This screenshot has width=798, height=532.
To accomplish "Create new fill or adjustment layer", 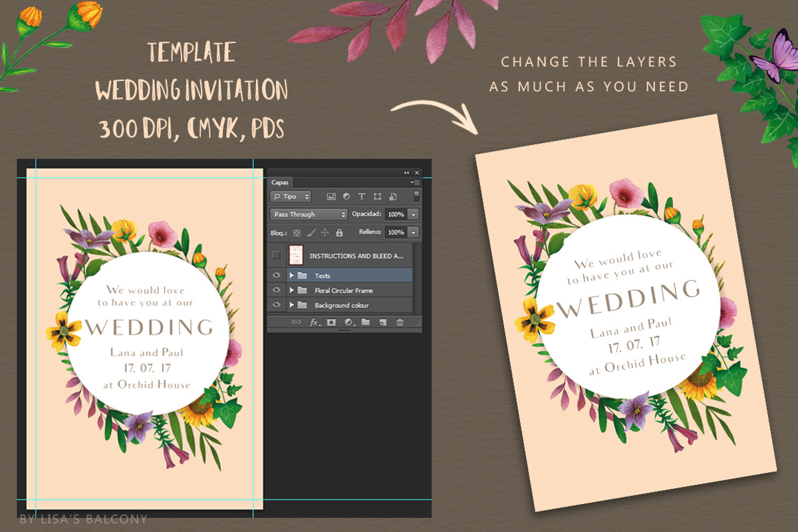I will [x=348, y=323].
